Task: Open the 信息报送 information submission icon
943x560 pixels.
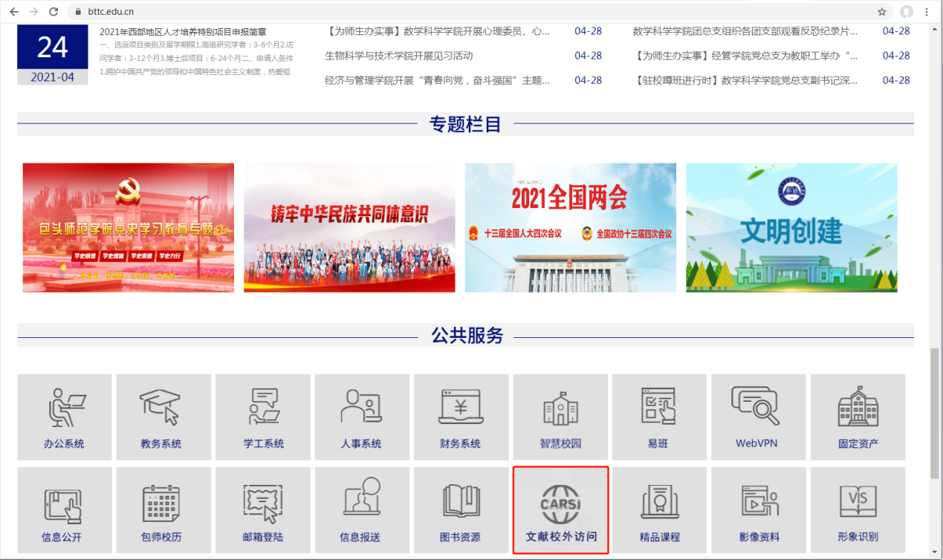Action: [362, 510]
